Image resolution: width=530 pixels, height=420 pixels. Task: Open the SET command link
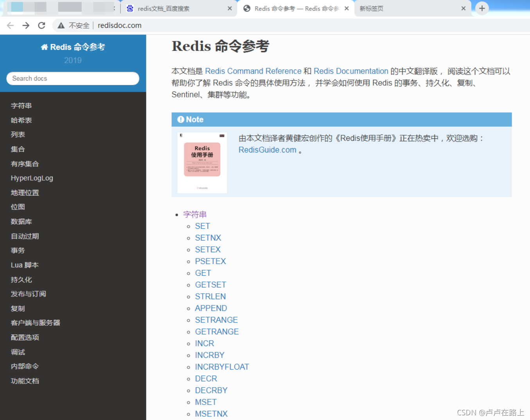coord(203,226)
